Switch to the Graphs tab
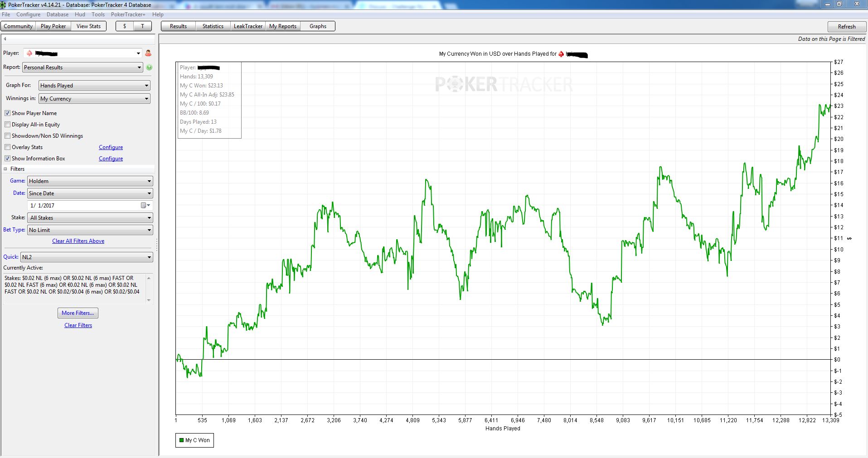The image size is (868, 458). click(x=318, y=26)
